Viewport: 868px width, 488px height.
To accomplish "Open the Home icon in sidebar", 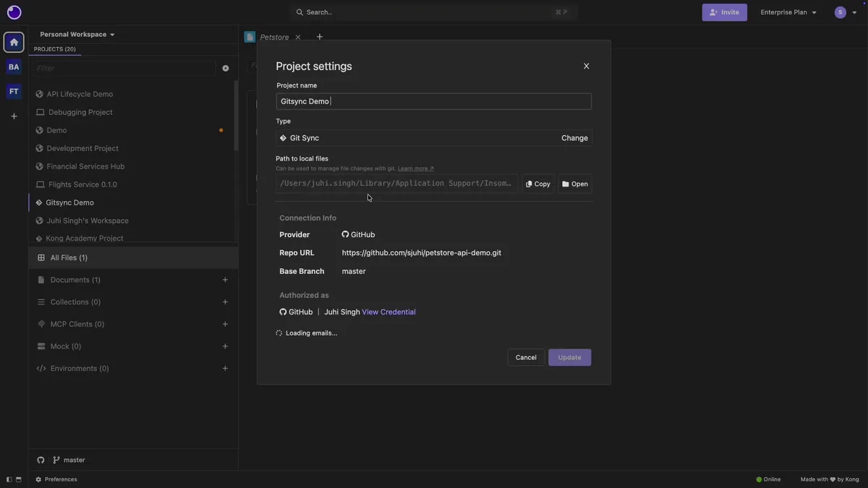I will (x=14, y=42).
